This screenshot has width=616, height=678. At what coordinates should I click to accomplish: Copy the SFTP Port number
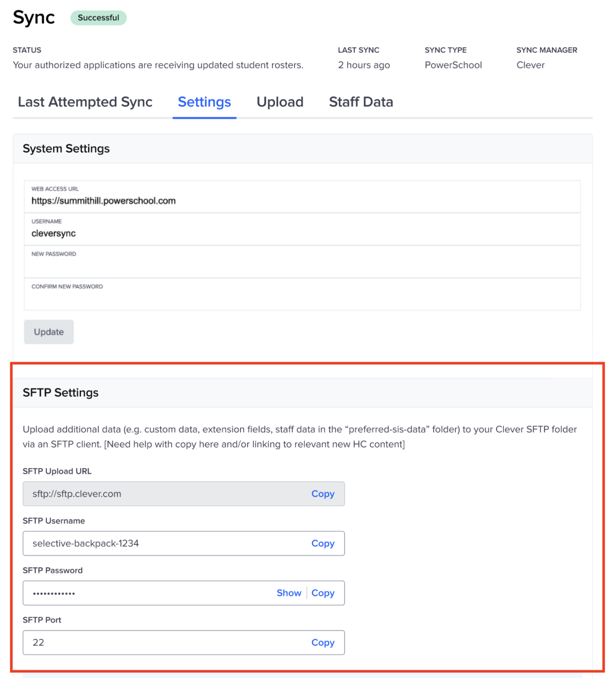point(322,642)
